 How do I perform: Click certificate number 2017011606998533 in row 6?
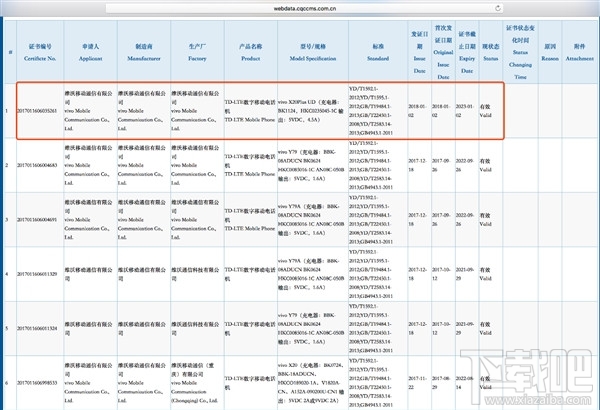pyautogui.click(x=37, y=383)
